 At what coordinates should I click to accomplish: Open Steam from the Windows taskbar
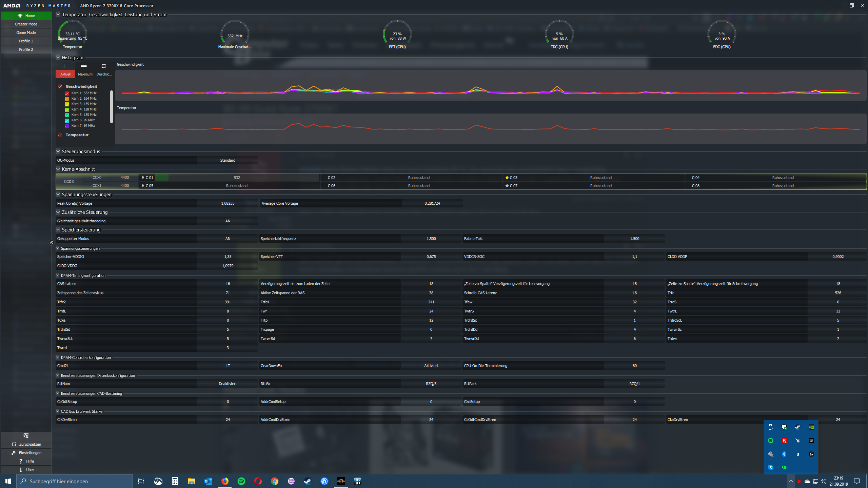(308, 481)
